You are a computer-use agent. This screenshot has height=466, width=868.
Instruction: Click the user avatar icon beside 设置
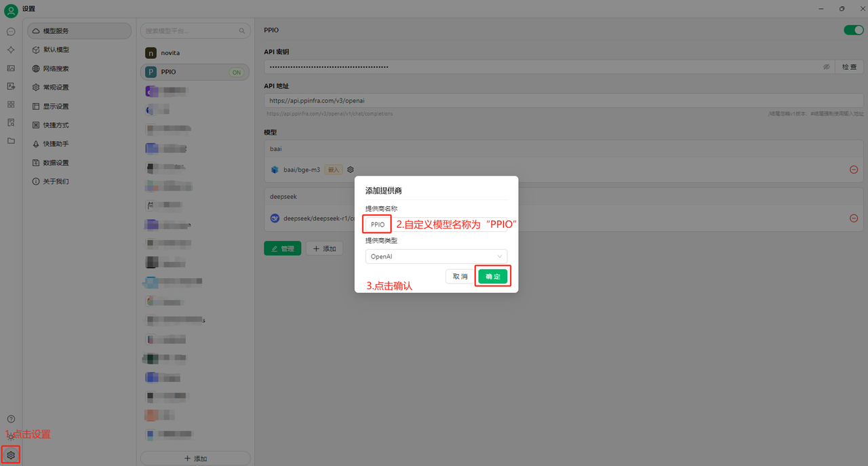click(x=11, y=10)
